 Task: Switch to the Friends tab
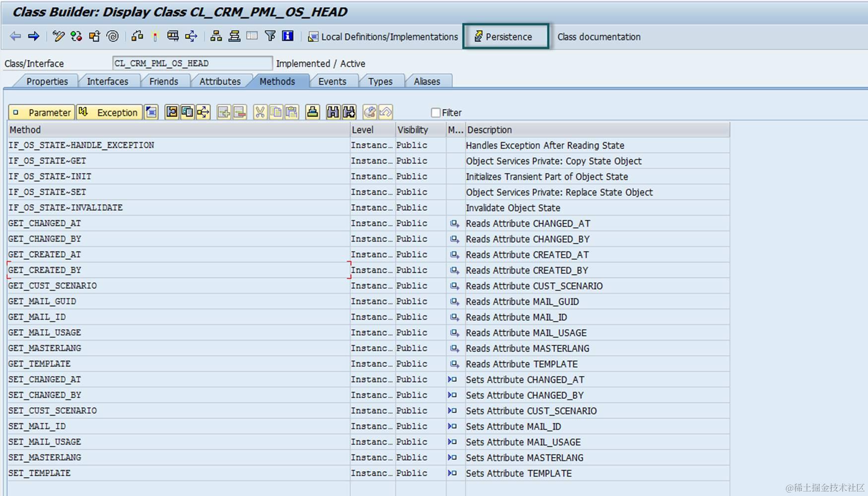[164, 81]
